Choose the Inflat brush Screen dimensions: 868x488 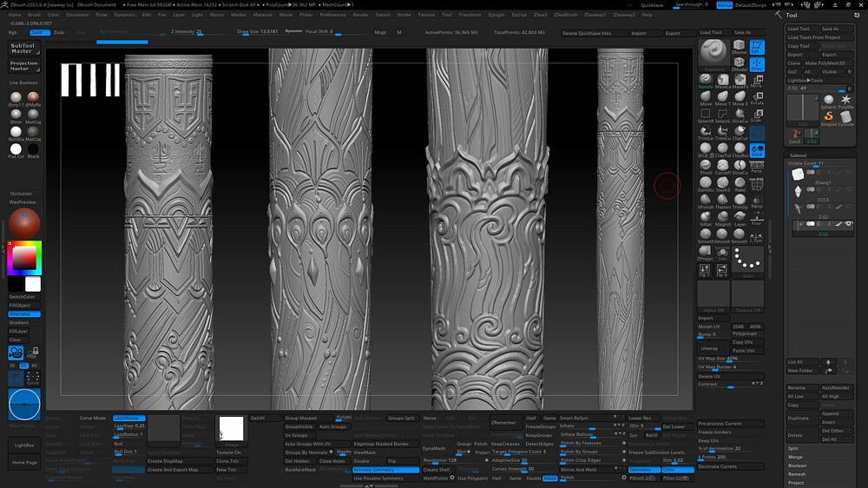(x=705, y=218)
